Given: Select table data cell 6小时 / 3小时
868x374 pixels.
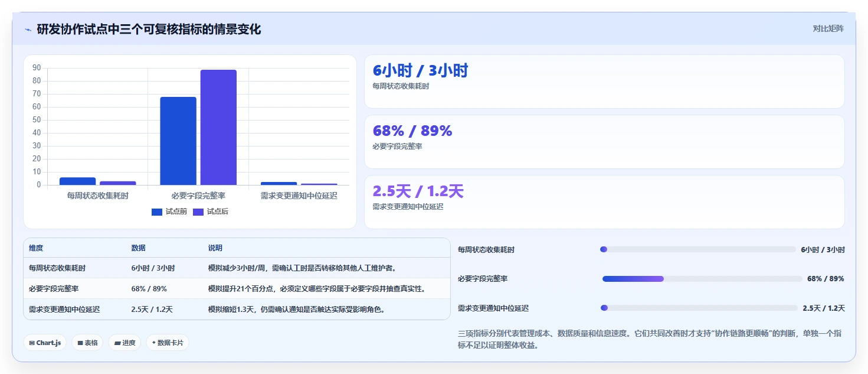Looking at the screenshot, I should (x=153, y=268).
